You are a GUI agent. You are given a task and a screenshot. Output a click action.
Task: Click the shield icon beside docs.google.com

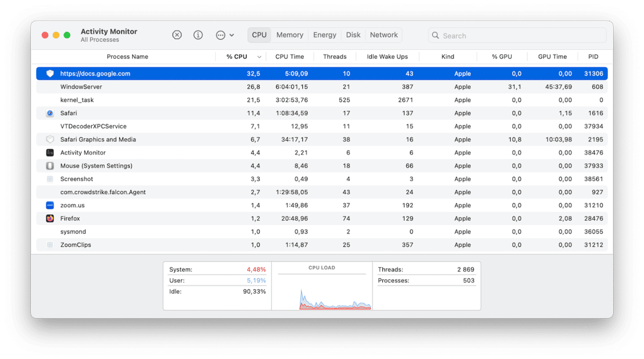pos(50,74)
